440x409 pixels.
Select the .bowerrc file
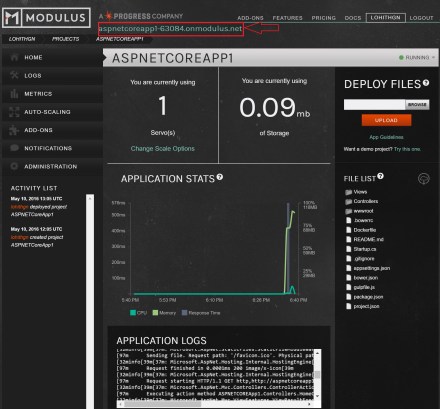(359, 220)
